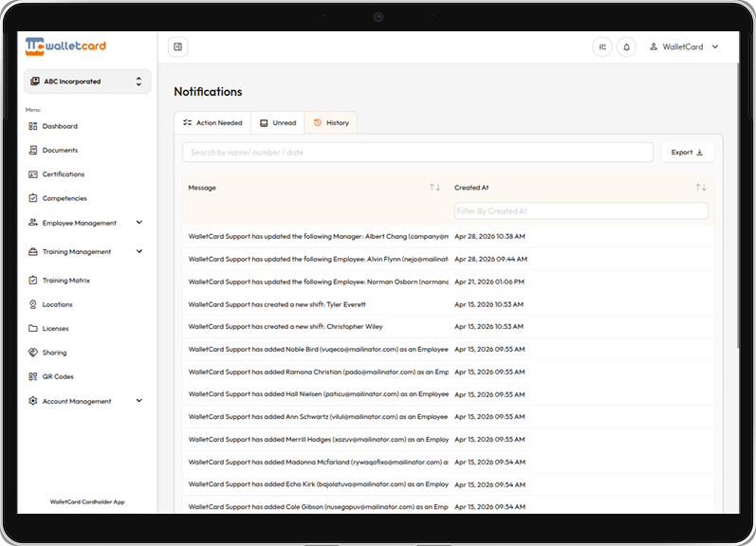Click the Sharing icon in sidebar
The height and width of the screenshot is (546, 756).
[33, 353]
